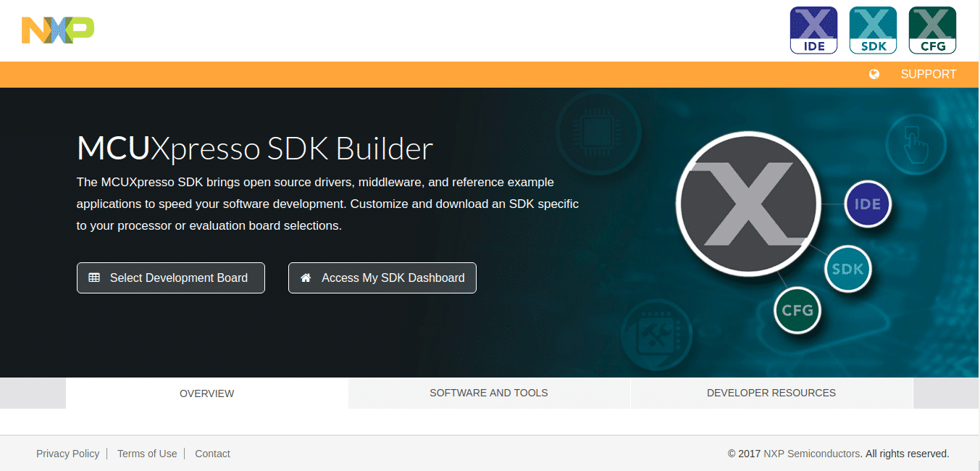Click the NXP logo
The image size is (980, 471).
[58, 30]
